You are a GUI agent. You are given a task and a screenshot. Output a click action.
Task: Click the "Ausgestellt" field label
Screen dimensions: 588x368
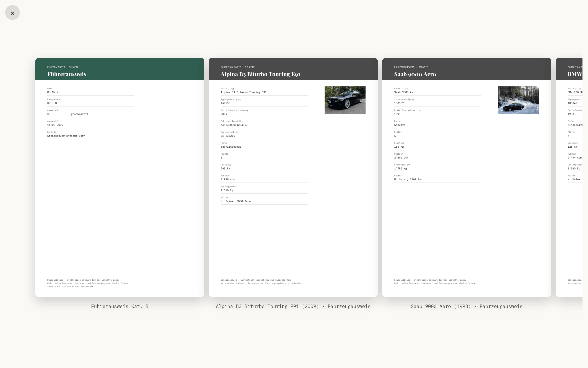click(x=54, y=121)
